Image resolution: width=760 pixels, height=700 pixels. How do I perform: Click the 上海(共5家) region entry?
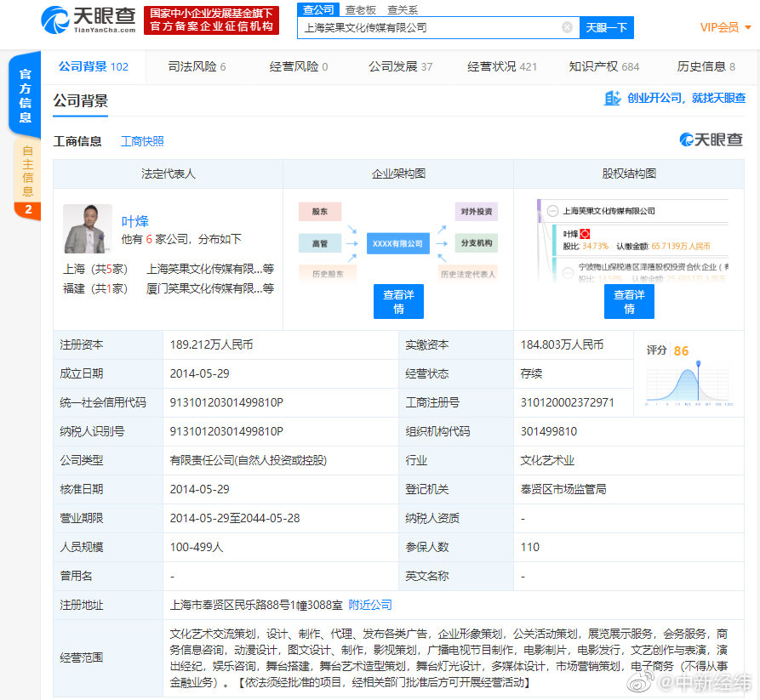[95, 269]
